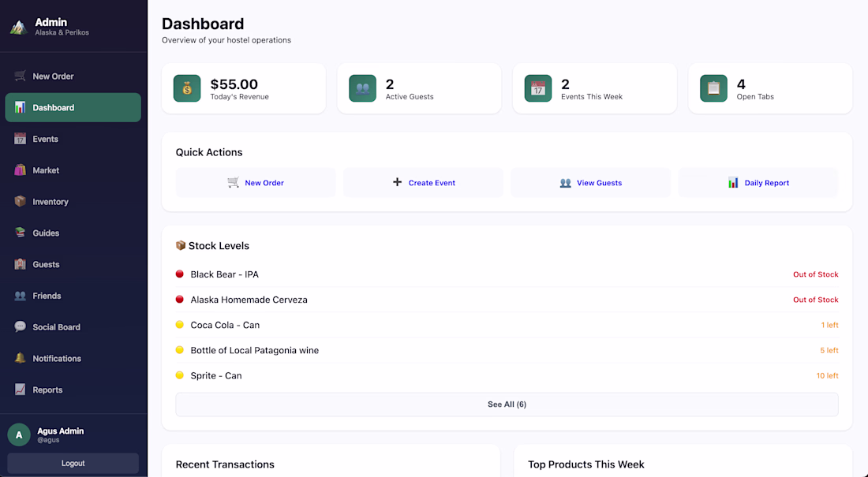Click the books icon next to Guides
Screen dimensions: 868x477
[20, 233]
